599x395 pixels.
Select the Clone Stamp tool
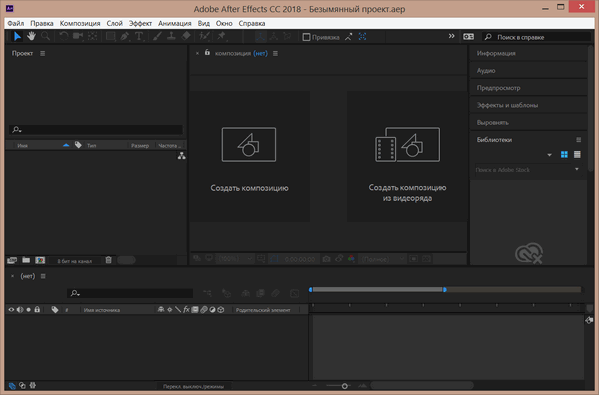(171, 36)
